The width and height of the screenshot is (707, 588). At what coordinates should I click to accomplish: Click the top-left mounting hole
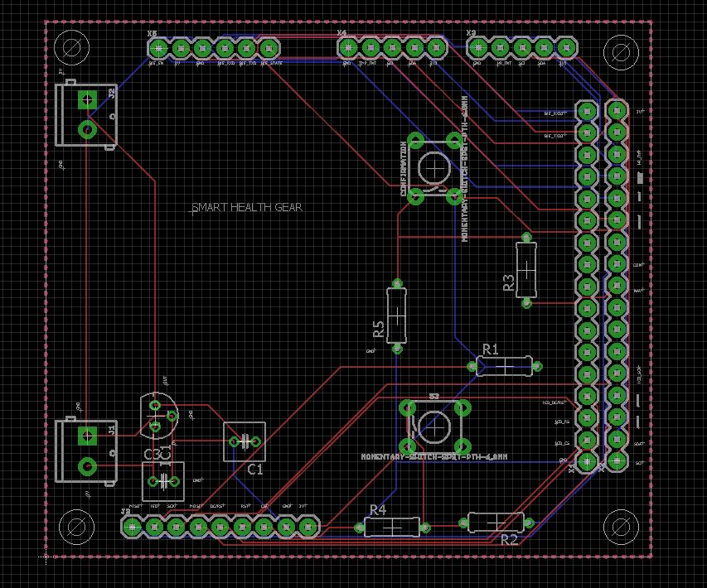tap(71, 47)
